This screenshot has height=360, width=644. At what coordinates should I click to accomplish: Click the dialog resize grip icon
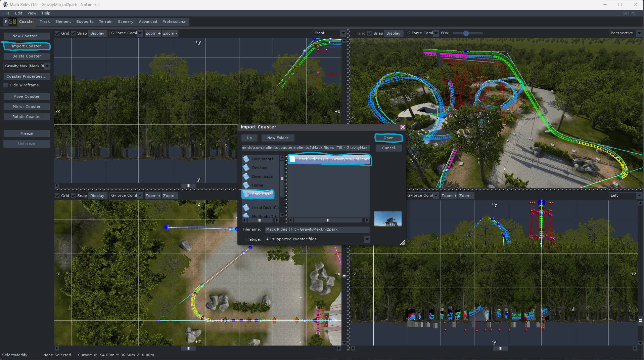(403, 242)
